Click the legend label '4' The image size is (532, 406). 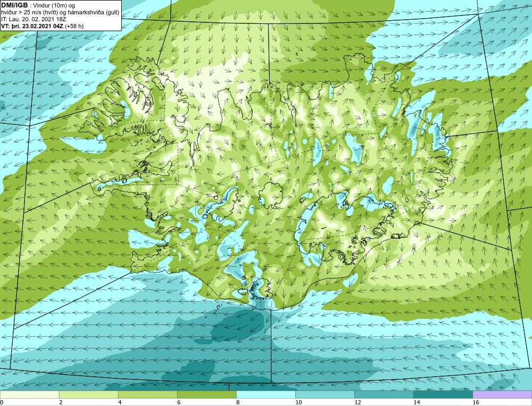click(x=120, y=402)
